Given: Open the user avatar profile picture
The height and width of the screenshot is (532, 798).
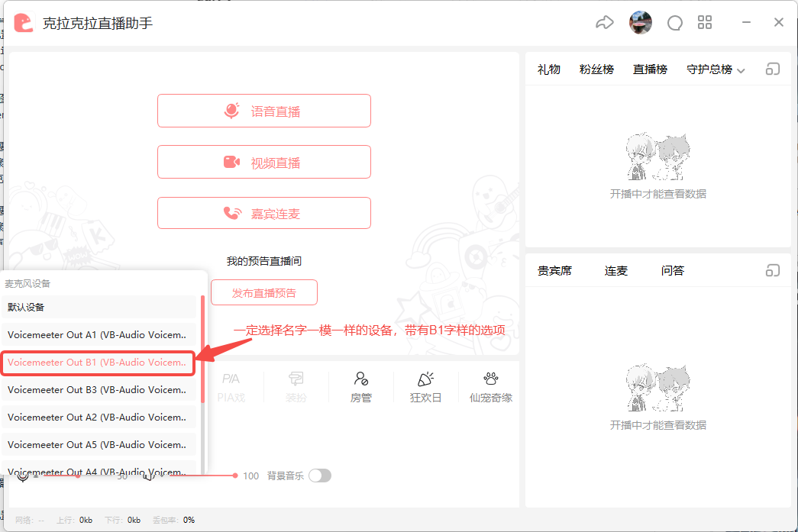Looking at the screenshot, I should point(640,23).
